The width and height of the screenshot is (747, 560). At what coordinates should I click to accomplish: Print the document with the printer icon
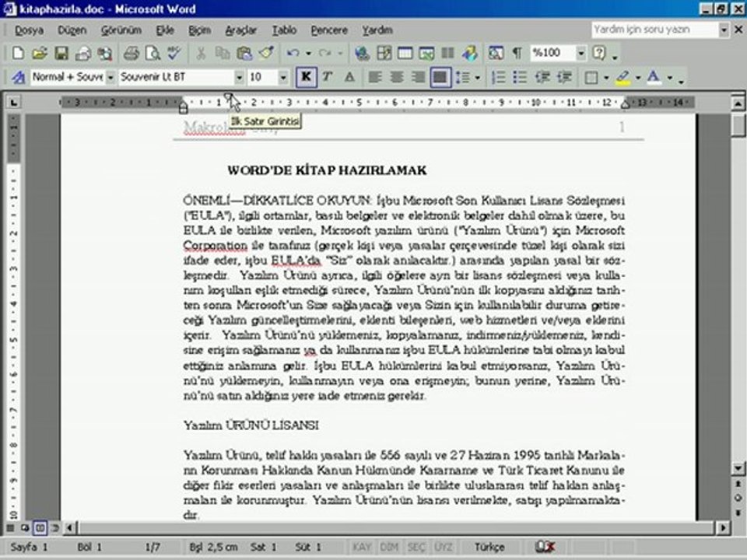pyautogui.click(x=131, y=53)
